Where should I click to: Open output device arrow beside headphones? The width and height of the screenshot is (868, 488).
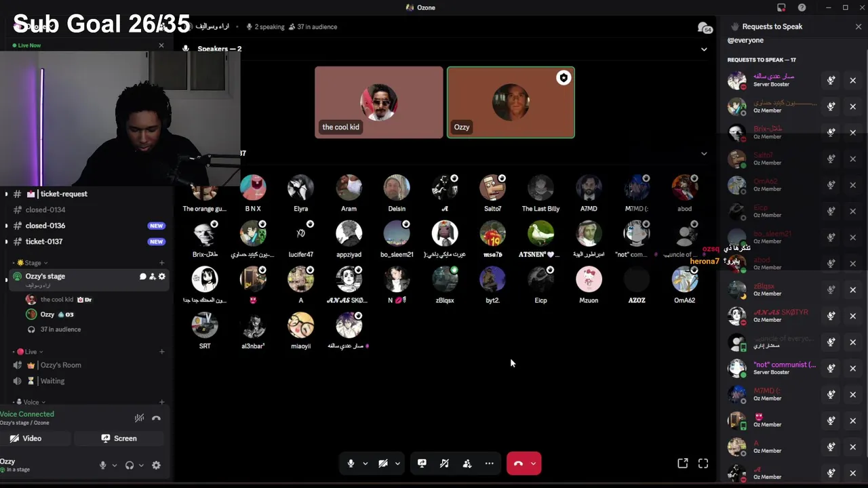click(x=140, y=465)
